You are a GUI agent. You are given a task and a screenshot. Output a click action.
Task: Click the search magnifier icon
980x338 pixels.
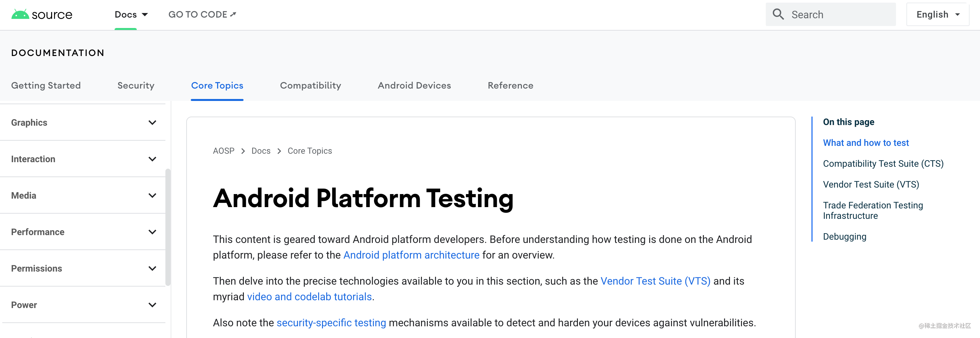[x=778, y=14]
